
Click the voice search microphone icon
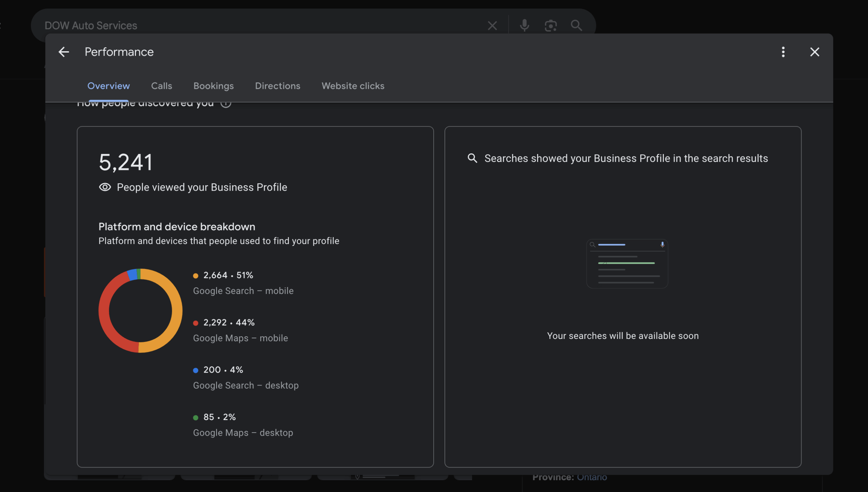524,25
